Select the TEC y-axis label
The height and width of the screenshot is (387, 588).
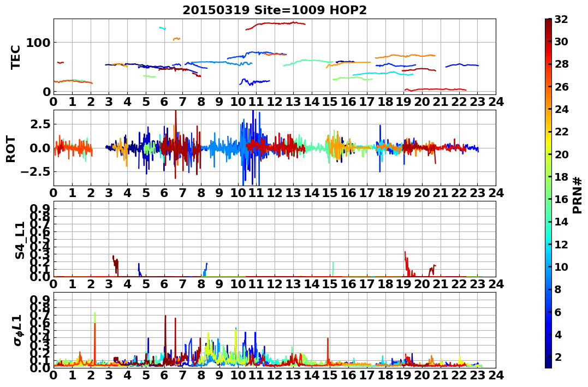[15, 57]
